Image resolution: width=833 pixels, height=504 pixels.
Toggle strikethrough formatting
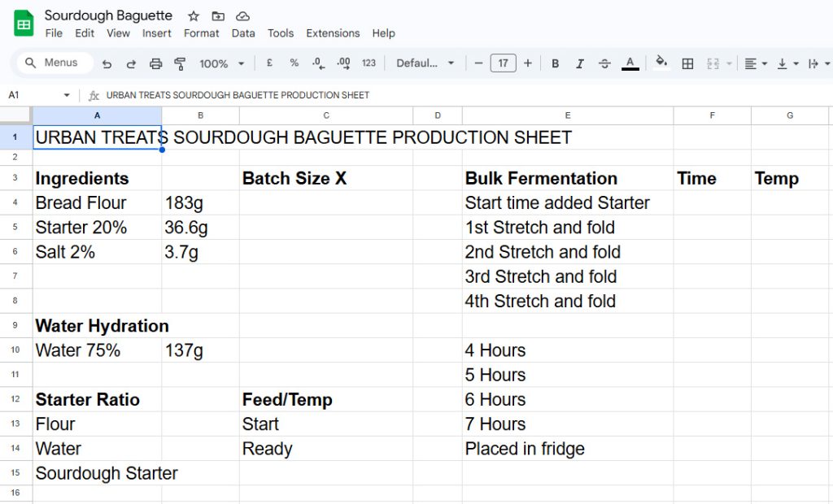[604, 63]
